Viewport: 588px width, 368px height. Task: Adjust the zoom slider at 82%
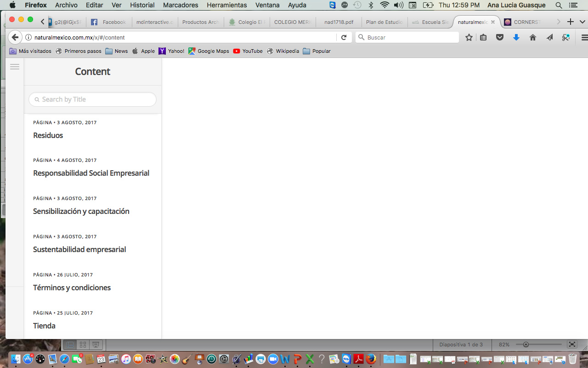526,345
